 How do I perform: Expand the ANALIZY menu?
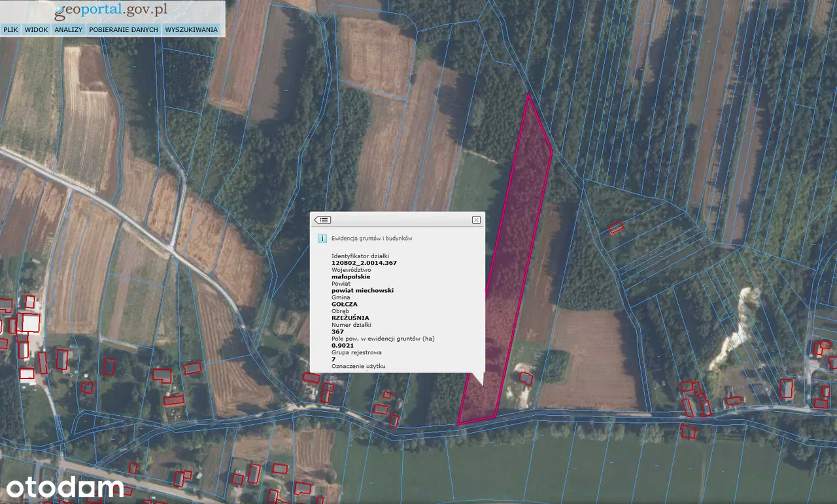69,29
